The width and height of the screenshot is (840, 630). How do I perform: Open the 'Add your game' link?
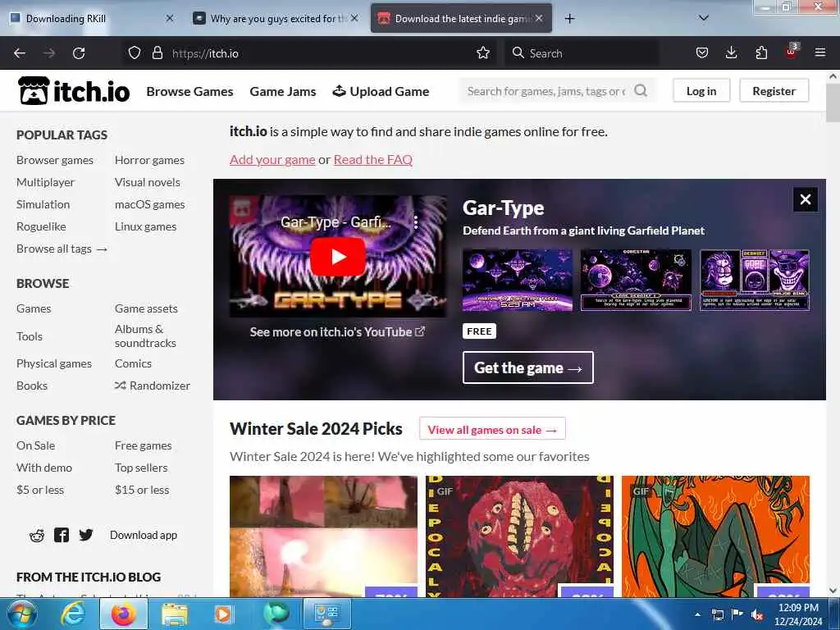272,160
